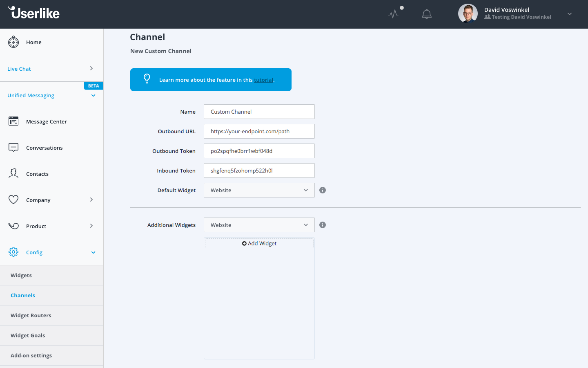This screenshot has width=588, height=368.
Task: Click the BETA badge
Action: pyautogui.click(x=94, y=85)
